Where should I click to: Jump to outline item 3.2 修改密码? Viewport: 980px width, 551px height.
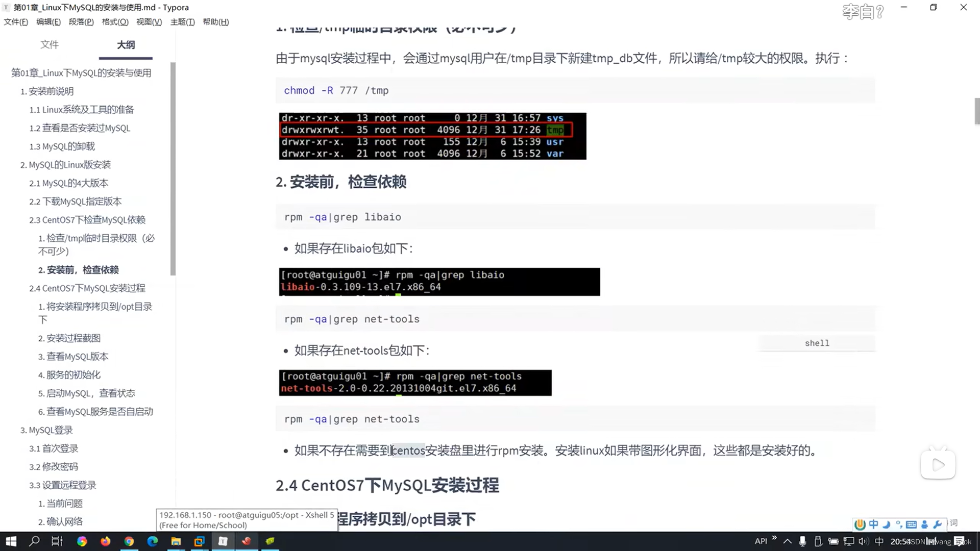pyautogui.click(x=54, y=467)
